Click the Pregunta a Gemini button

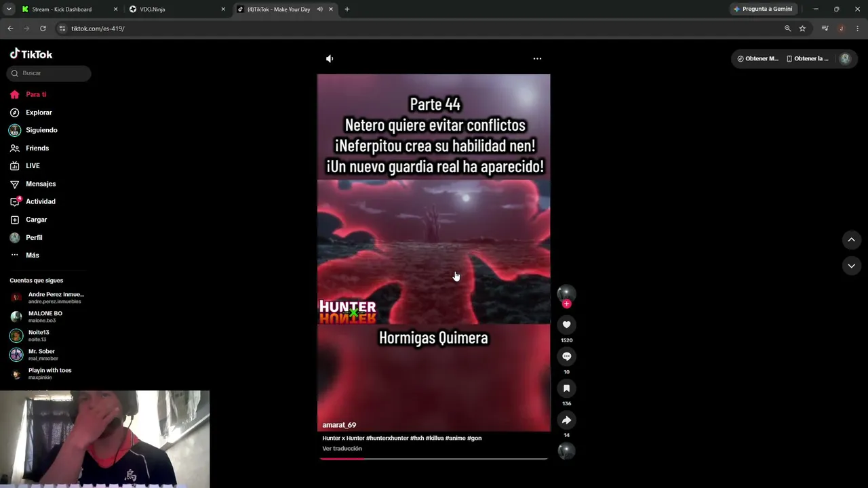click(763, 9)
